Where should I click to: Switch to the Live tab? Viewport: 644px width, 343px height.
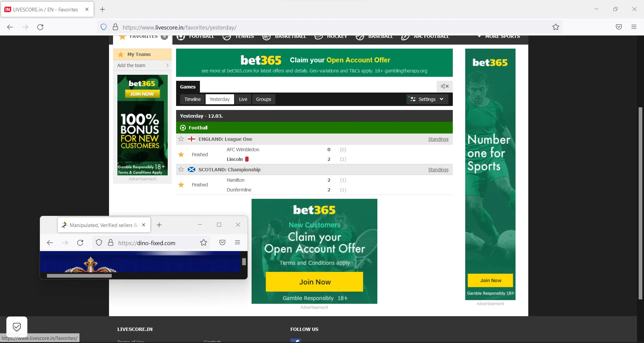[x=243, y=99]
